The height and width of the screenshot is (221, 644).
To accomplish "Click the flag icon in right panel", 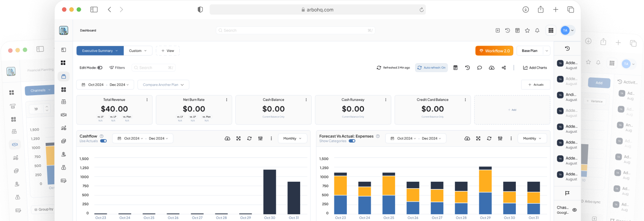I will point(567,193).
